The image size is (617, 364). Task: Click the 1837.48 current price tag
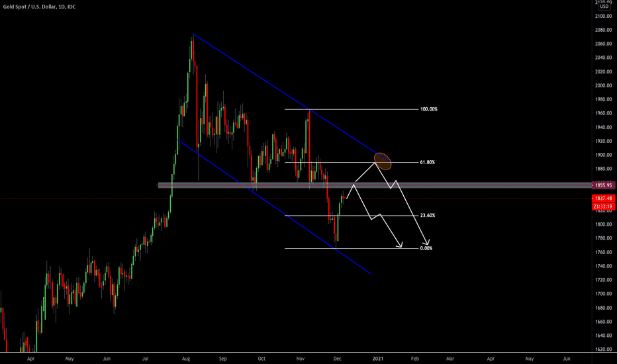(604, 199)
